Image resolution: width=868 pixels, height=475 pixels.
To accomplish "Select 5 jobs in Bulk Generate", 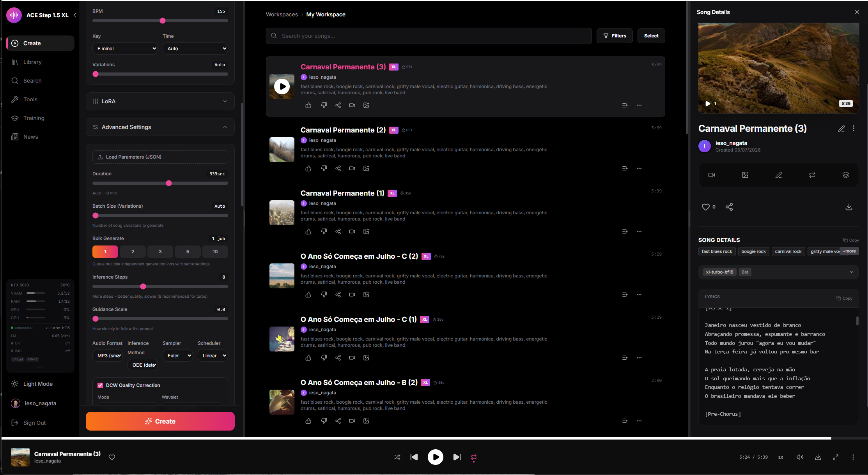I will tap(188, 252).
